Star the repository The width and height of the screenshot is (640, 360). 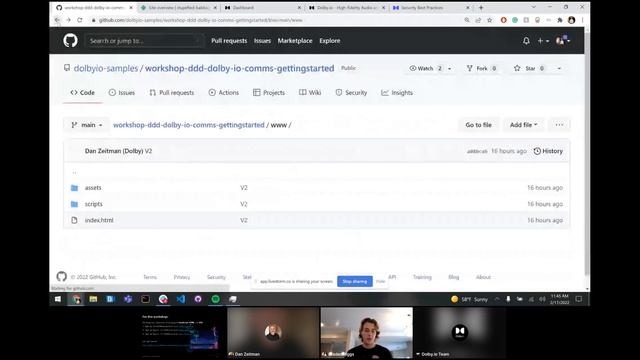pyautogui.click(x=529, y=68)
